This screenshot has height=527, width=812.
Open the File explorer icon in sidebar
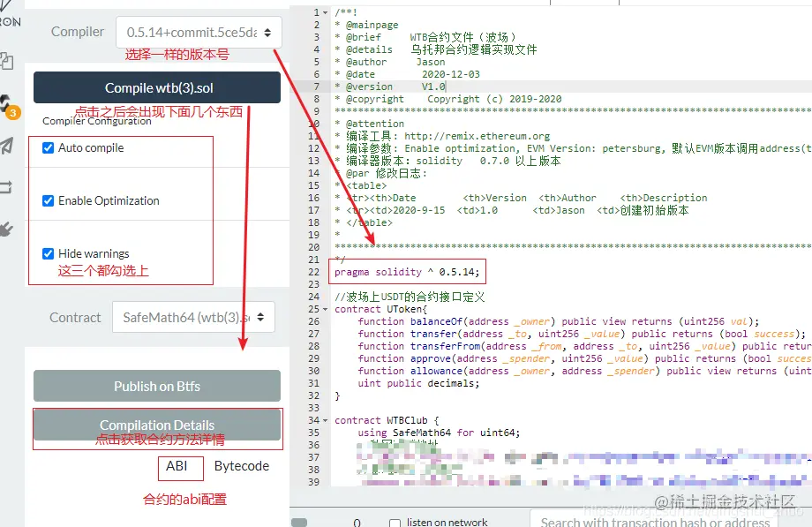tap(6, 61)
